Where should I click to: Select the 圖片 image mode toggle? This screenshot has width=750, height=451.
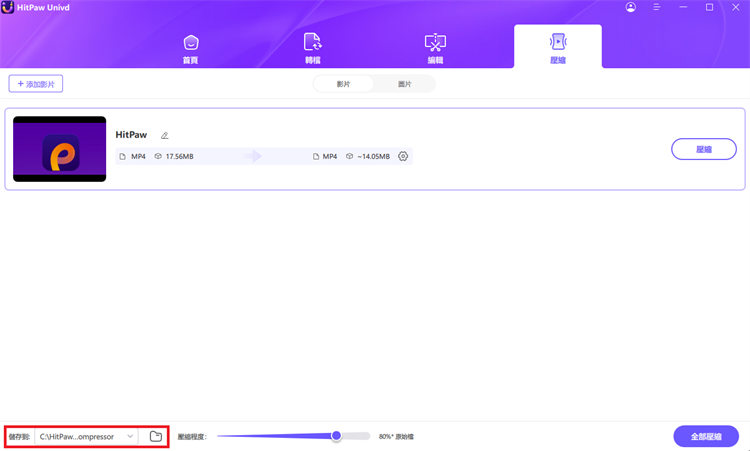[405, 84]
